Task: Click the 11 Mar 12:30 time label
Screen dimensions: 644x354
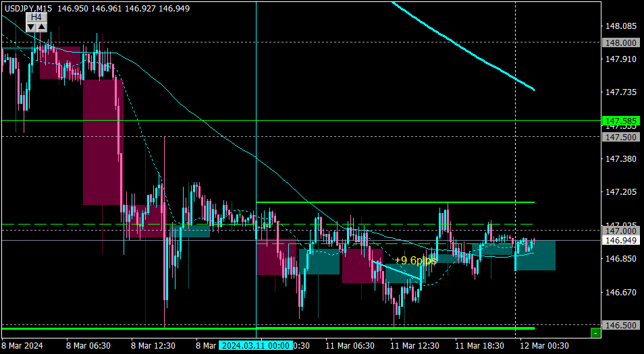Action: (415, 346)
